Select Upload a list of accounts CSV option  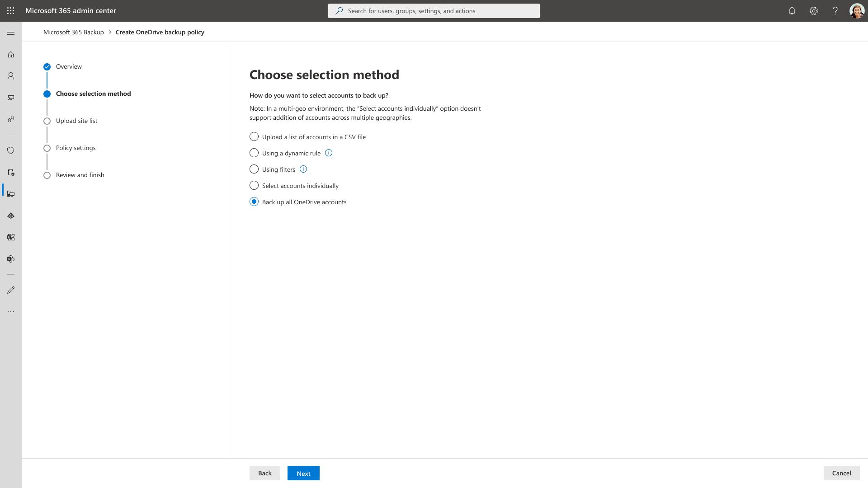point(307,136)
